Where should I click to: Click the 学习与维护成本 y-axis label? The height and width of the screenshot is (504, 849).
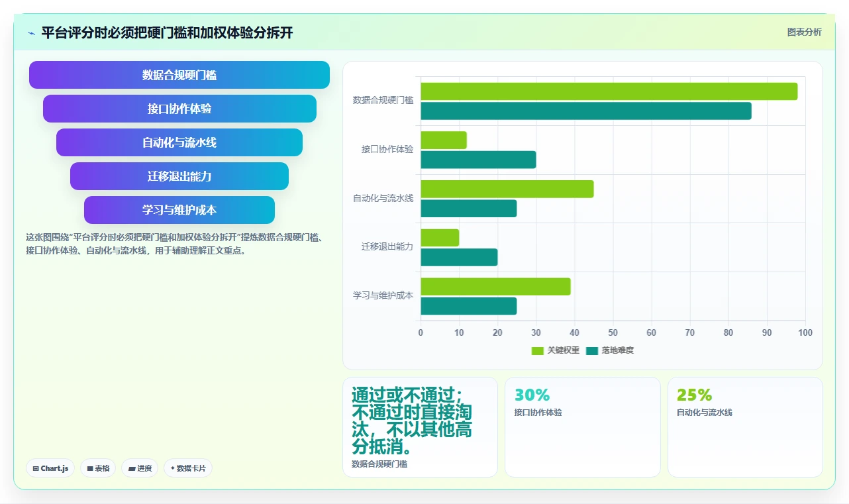tap(383, 296)
